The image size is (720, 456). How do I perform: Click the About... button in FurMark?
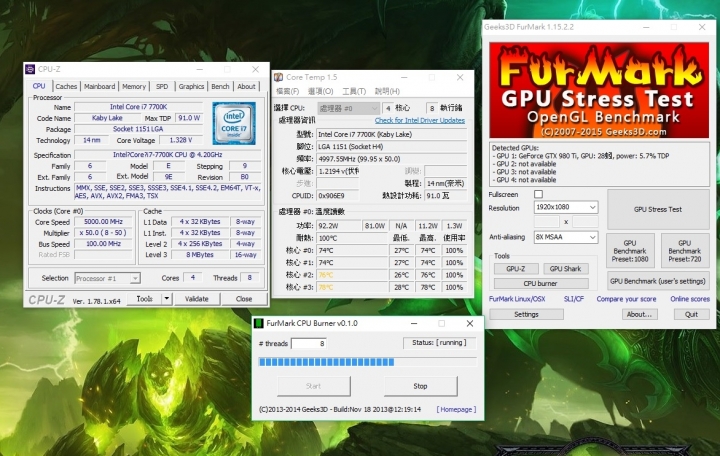pyautogui.click(x=639, y=314)
